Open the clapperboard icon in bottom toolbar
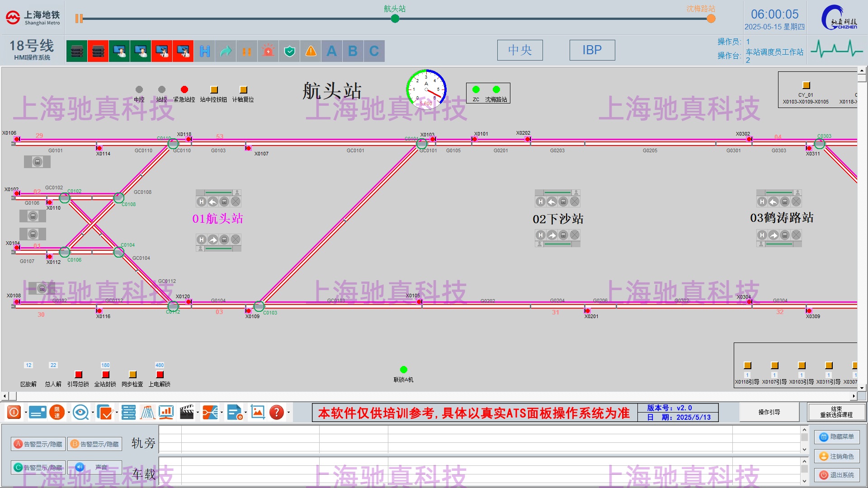Image resolution: width=868 pixels, height=488 pixels. click(187, 412)
